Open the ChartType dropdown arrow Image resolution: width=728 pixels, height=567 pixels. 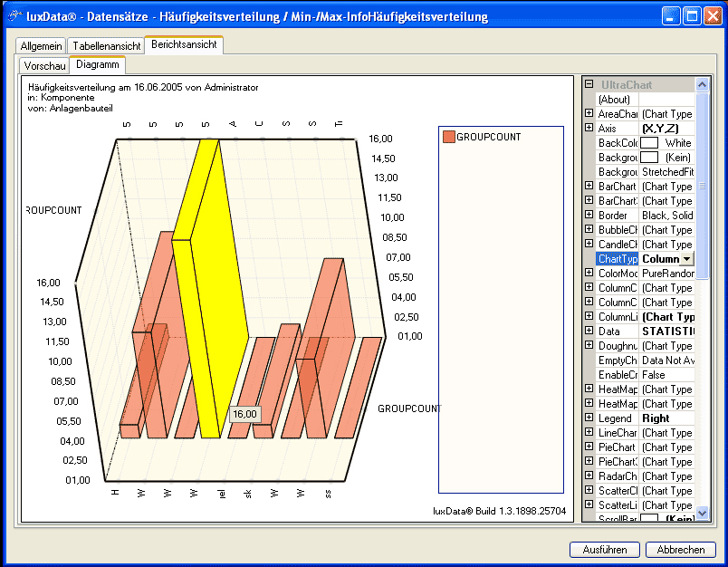[x=686, y=259]
